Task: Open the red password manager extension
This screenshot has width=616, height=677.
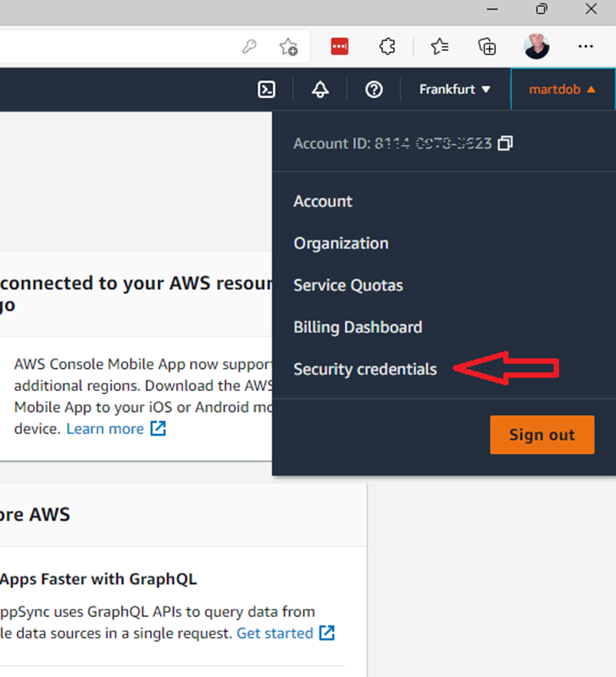Action: [339, 46]
